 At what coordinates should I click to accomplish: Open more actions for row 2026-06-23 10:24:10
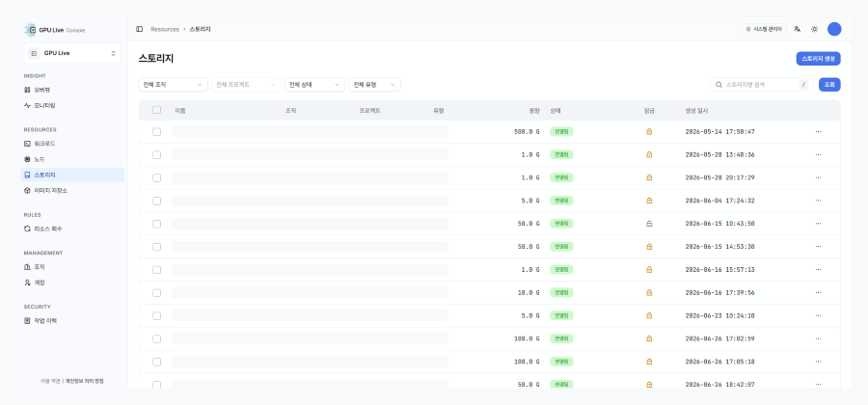tap(818, 315)
